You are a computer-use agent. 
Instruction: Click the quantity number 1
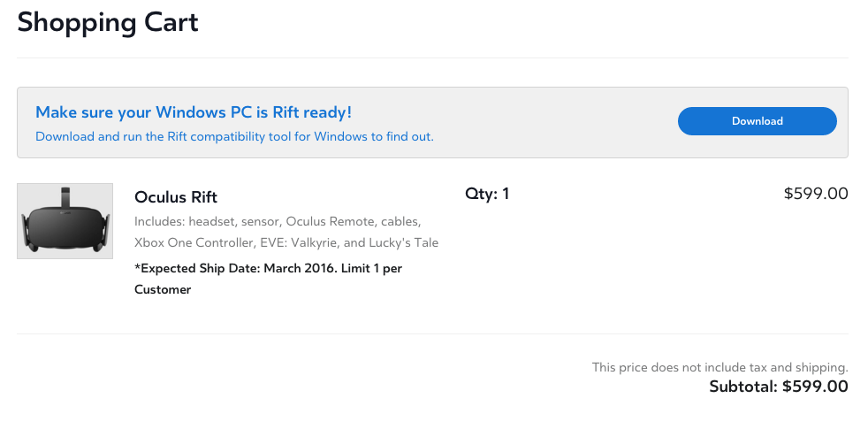(506, 194)
